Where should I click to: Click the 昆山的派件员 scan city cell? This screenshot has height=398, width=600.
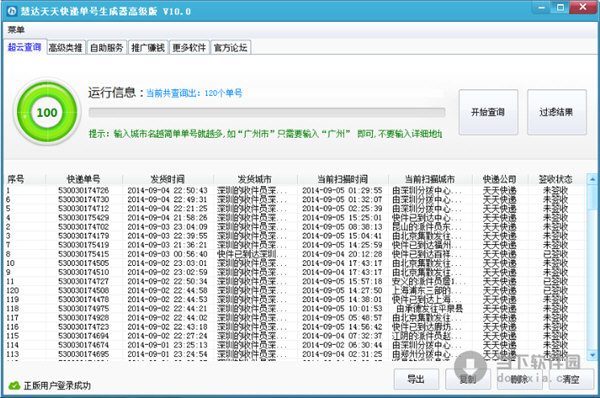[427, 227]
